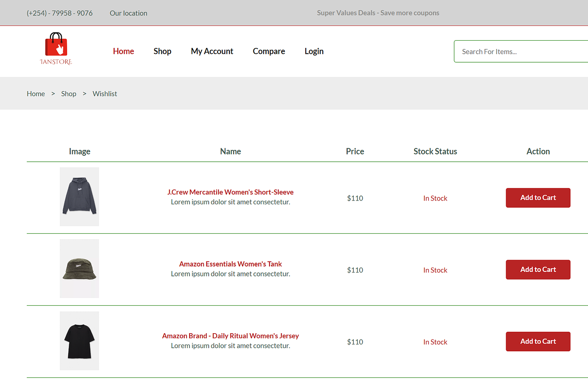Click the Stock Status column header
Screen dimensions: 588x392
coord(435,151)
